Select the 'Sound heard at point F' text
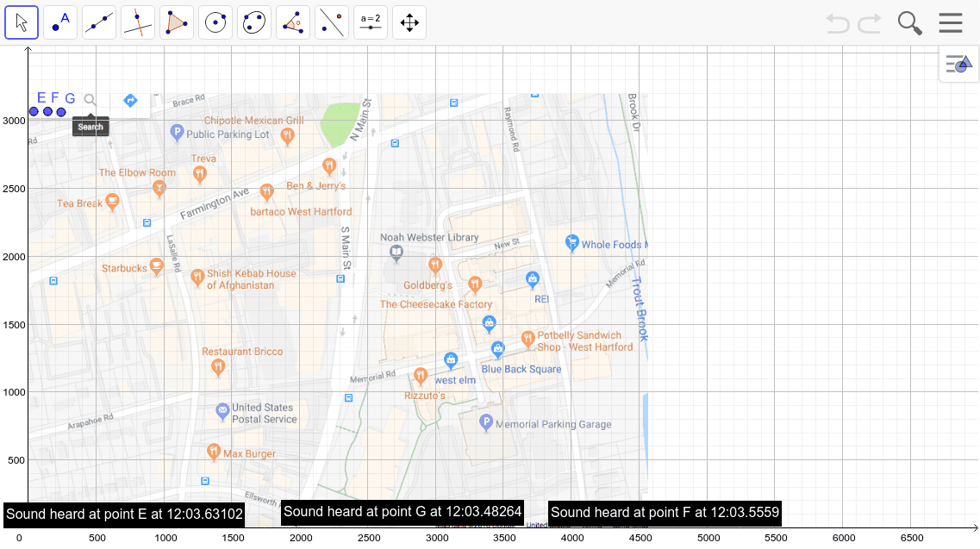Image resolution: width=980 pixels, height=549 pixels. point(665,513)
